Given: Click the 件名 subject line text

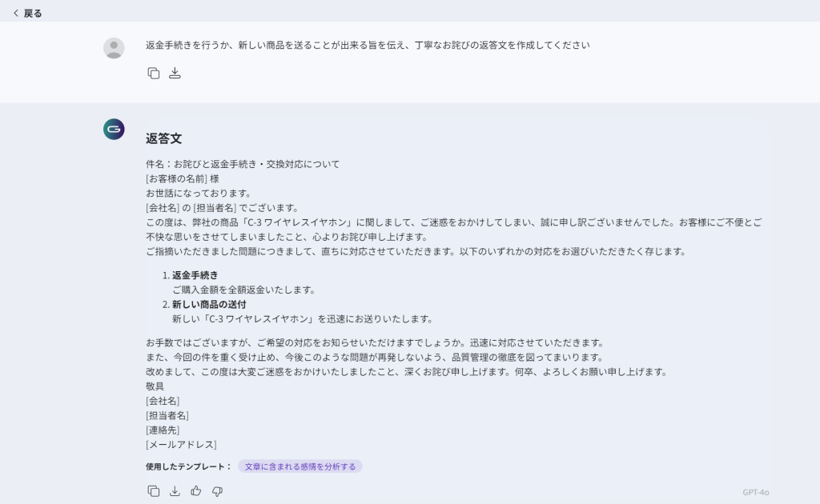Looking at the screenshot, I should tap(243, 164).
